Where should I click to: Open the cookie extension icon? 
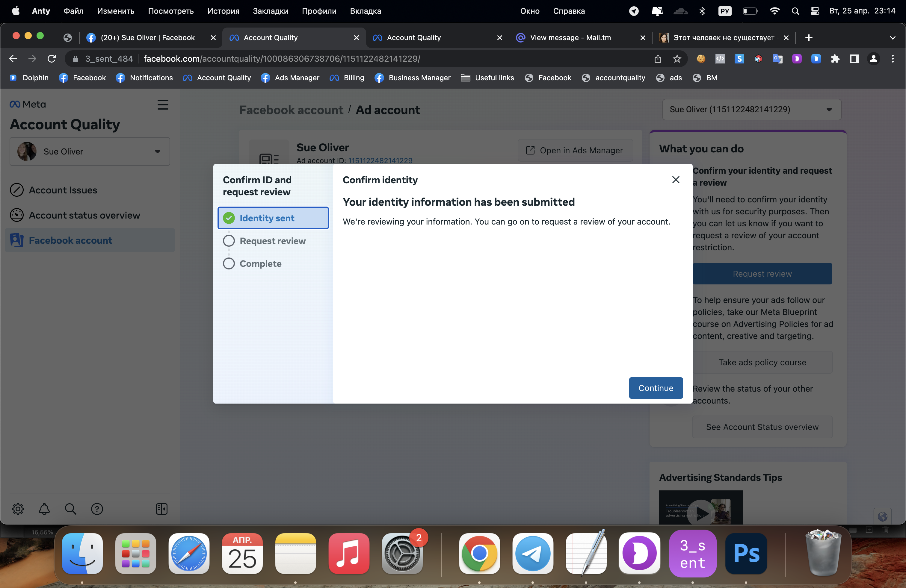click(701, 59)
